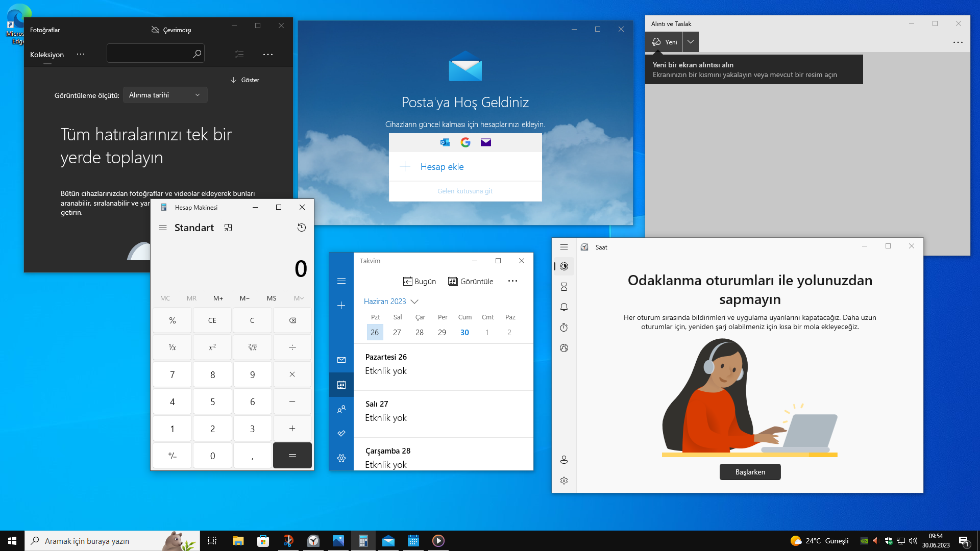The width and height of the screenshot is (980, 551).
Task: Click Başlarken button in Saat
Action: [x=750, y=472]
